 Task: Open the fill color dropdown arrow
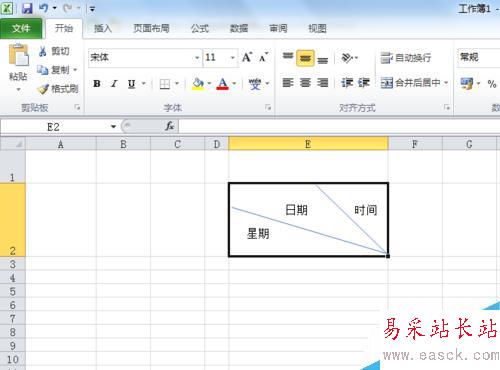(x=209, y=84)
